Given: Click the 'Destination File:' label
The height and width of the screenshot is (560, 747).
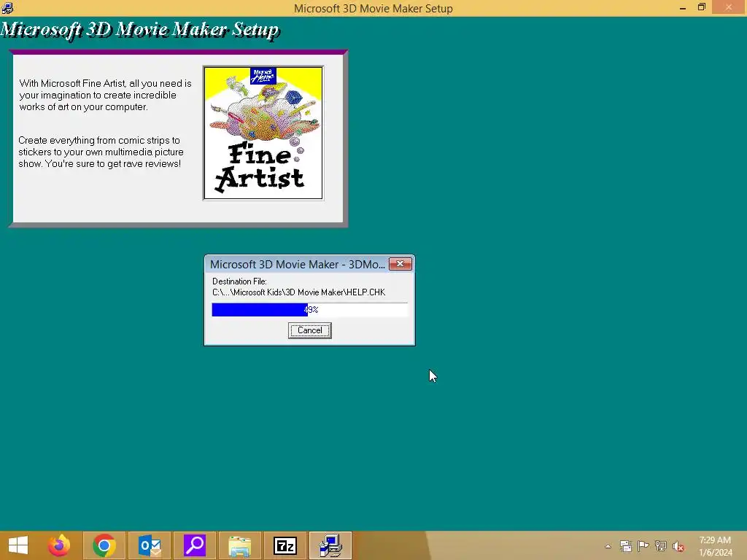Looking at the screenshot, I should click(x=239, y=281).
